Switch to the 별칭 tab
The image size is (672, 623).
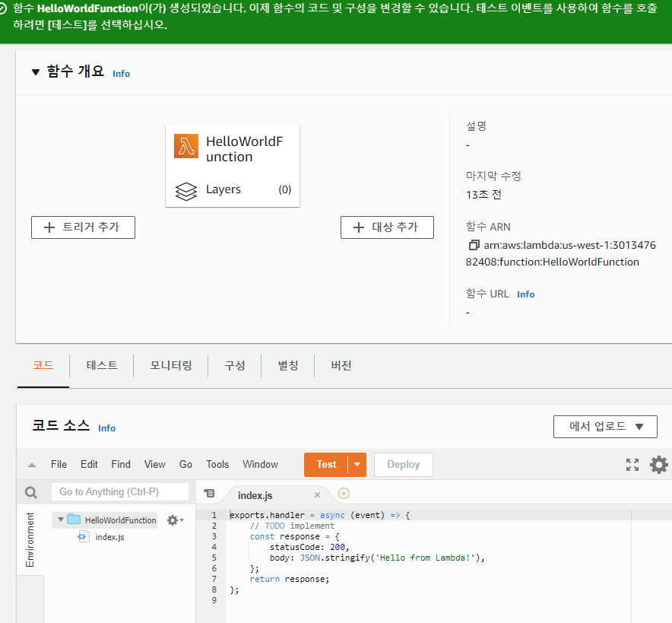click(x=287, y=365)
